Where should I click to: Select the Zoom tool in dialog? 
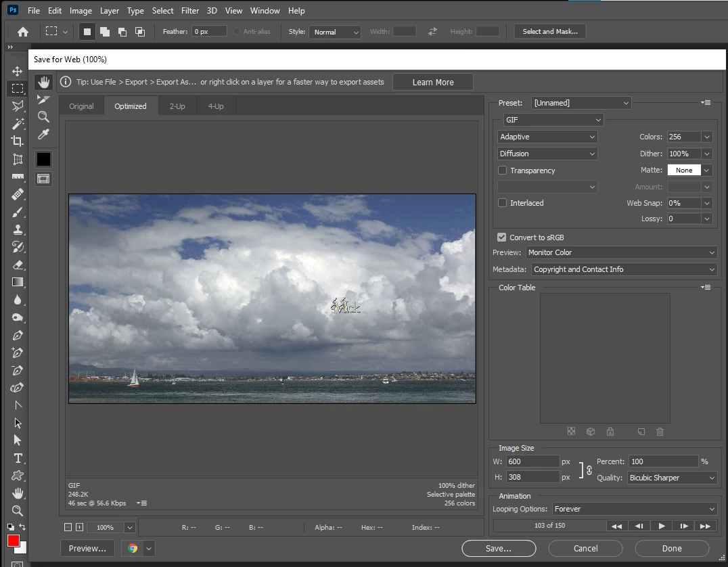pyautogui.click(x=43, y=117)
